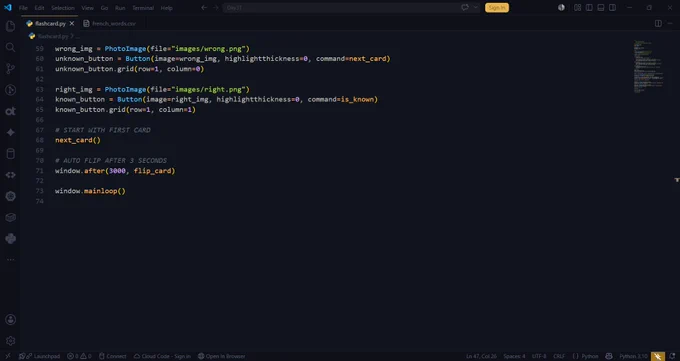
Task: Click line number 68 in the gutter
Action: point(39,140)
